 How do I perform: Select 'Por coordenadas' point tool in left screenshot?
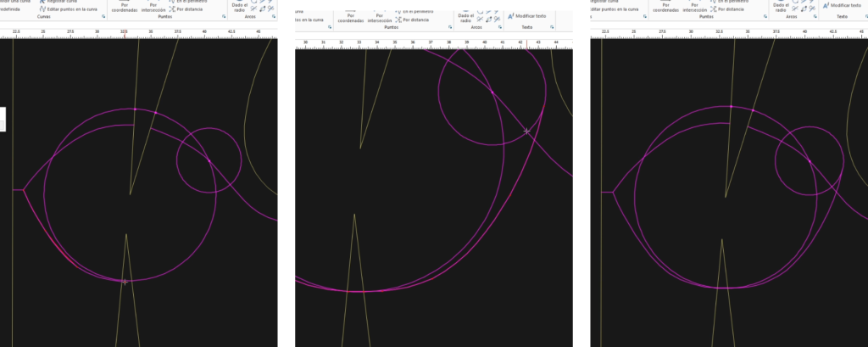(125, 7)
